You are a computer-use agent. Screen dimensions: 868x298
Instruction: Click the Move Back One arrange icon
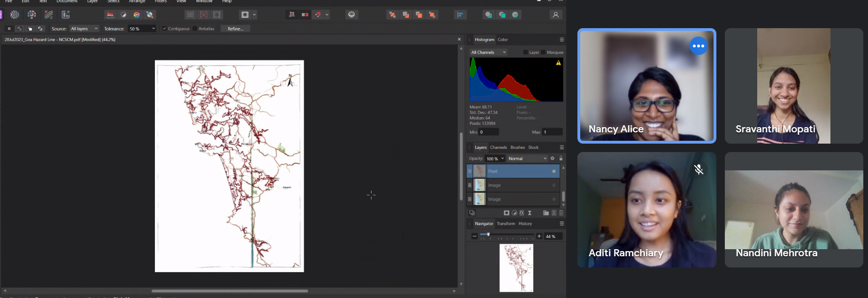click(x=406, y=15)
